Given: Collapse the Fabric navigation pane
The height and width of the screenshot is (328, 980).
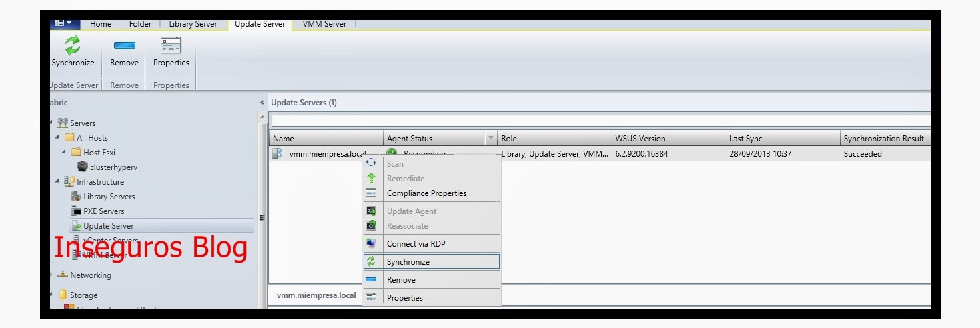Looking at the screenshot, I should click(x=262, y=103).
